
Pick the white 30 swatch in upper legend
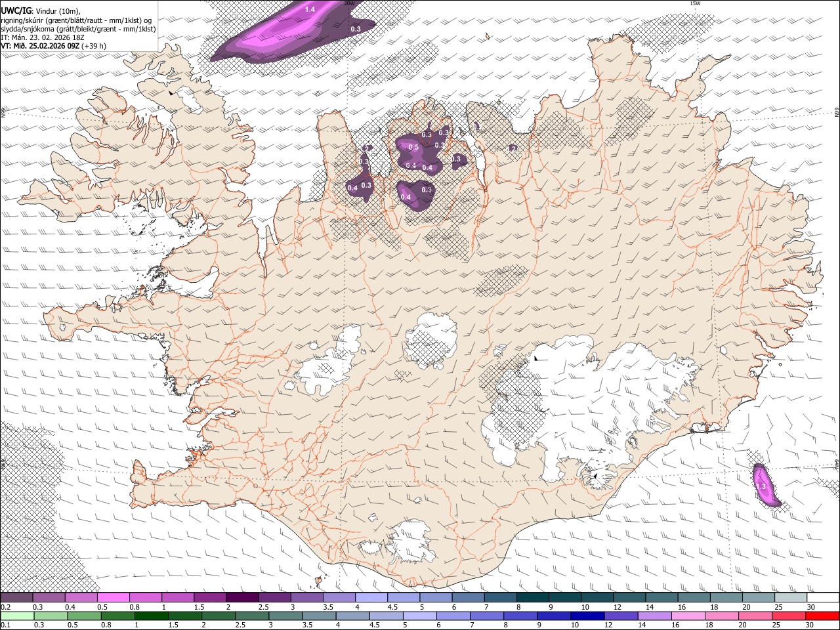click(822, 597)
